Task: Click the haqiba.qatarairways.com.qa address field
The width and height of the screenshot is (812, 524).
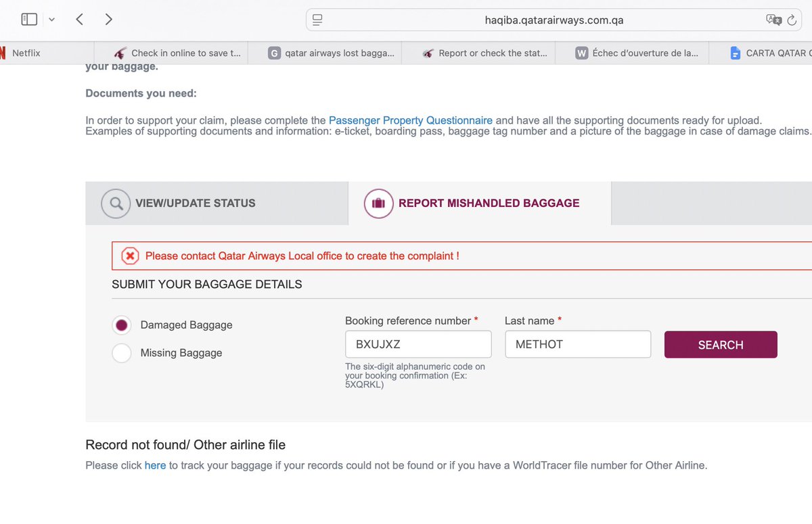Action: point(554,20)
